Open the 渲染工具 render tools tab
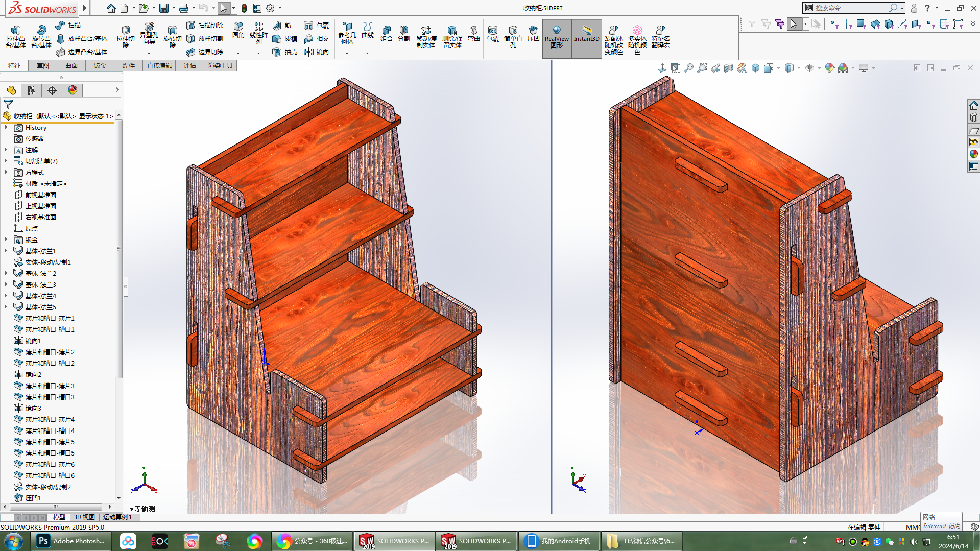 (221, 66)
